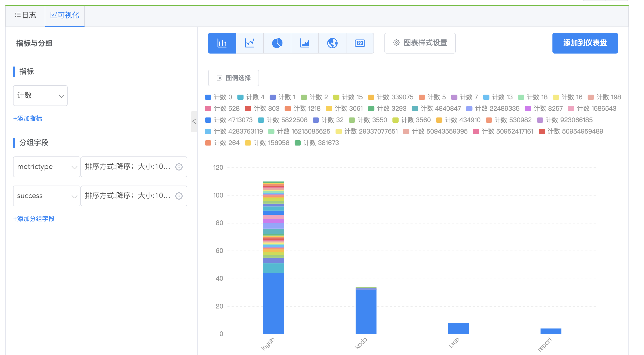Toggle legend item 计数 3061
This screenshot has width=644, height=355.
(344, 109)
